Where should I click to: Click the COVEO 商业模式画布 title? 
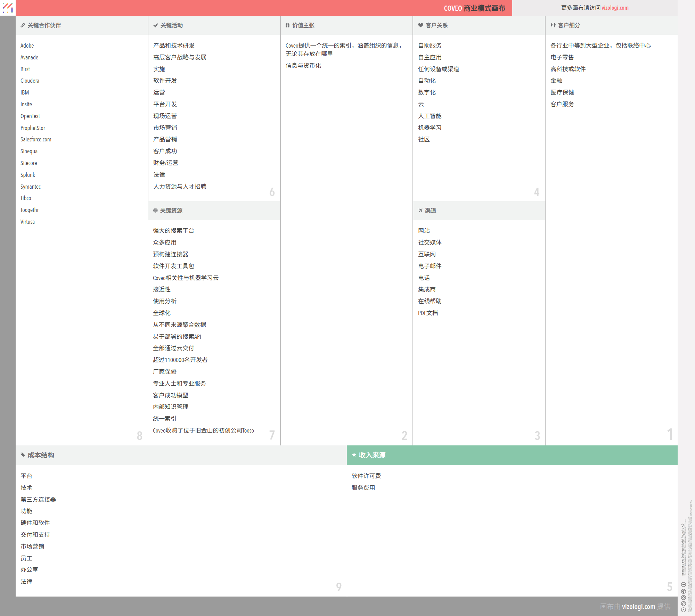click(x=474, y=8)
